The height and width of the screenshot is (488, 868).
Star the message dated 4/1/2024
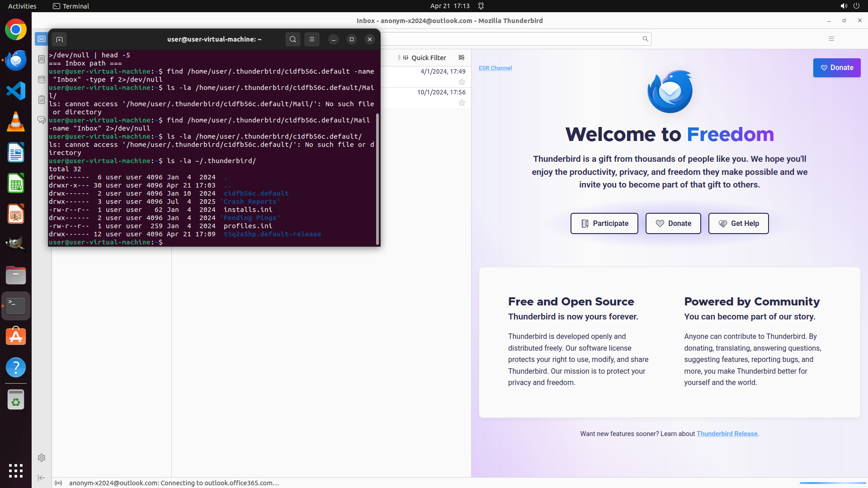pyautogui.click(x=462, y=82)
